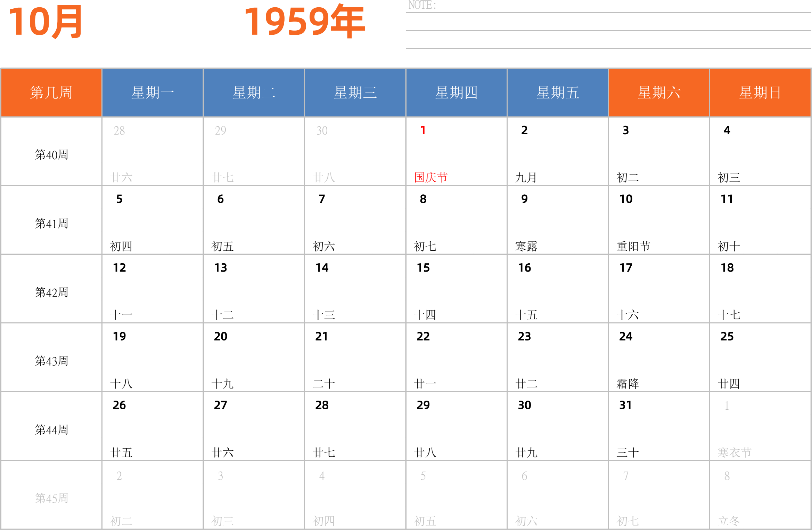The height and width of the screenshot is (530, 812).
Task: Click the 初七 label under date 8
Action: click(425, 246)
